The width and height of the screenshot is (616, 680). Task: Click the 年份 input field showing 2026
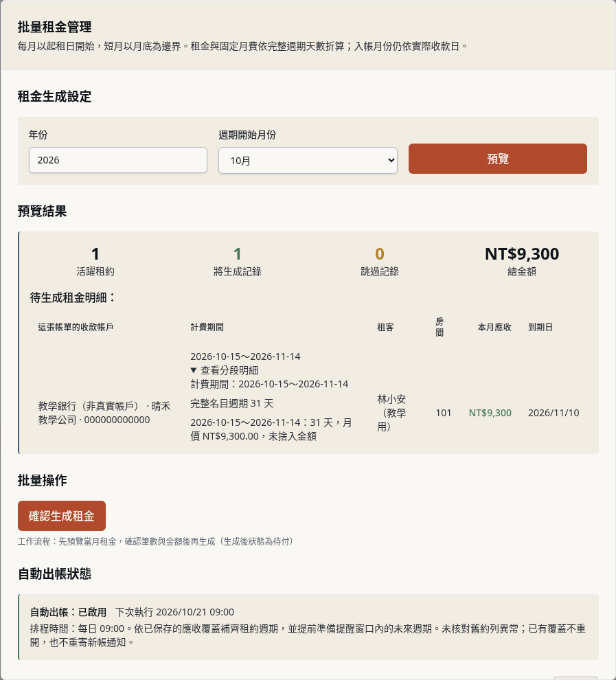click(x=118, y=160)
